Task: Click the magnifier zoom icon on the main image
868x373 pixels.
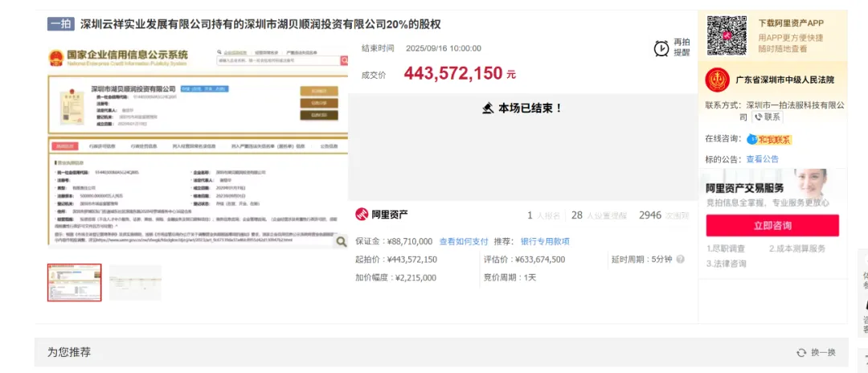Action: click(x=342, y=241)
